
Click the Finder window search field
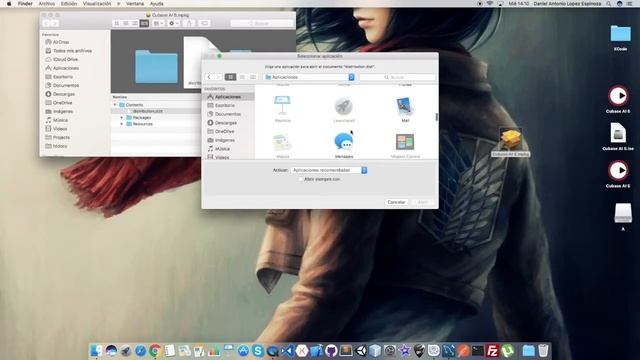[261, 23]
